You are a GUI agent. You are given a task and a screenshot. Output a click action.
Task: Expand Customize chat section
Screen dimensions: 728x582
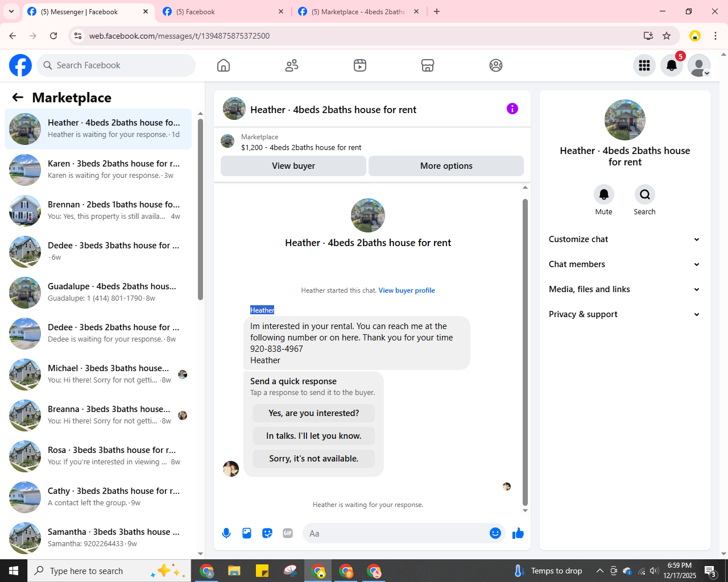click(624, 239)
